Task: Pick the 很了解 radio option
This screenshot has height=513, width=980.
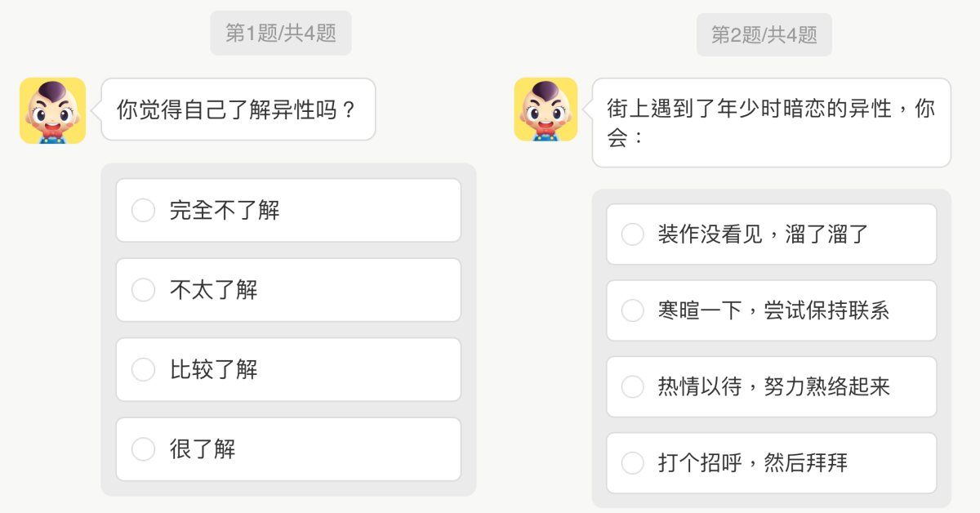Action: (143, 449)
